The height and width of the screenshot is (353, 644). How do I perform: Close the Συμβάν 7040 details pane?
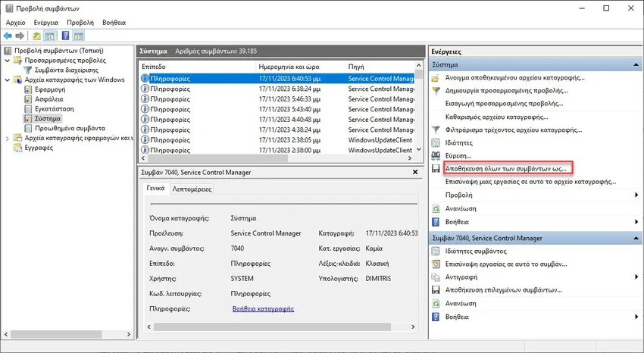tap(415, 173)
